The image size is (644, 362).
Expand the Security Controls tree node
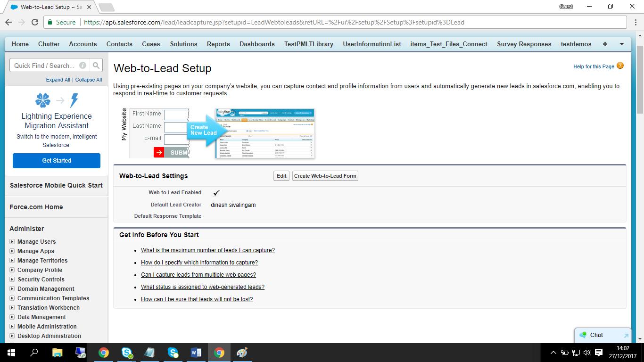(x=12, y=279)
